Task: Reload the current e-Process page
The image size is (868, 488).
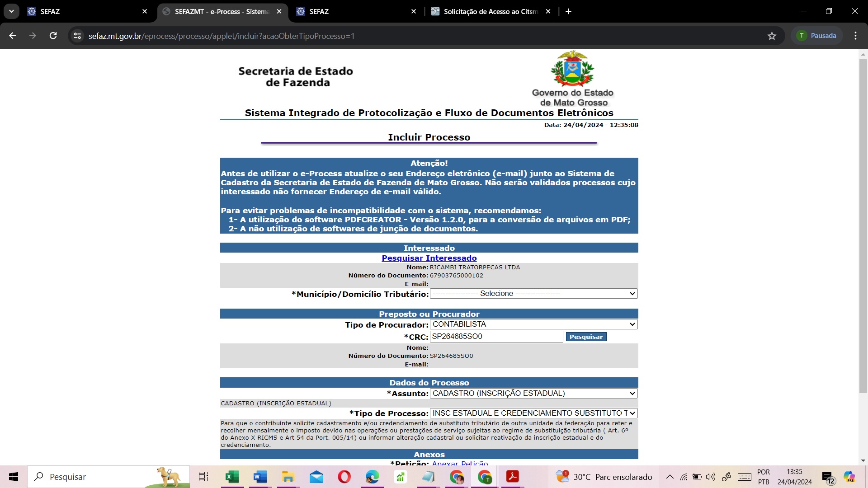Action: pos(53,36)
